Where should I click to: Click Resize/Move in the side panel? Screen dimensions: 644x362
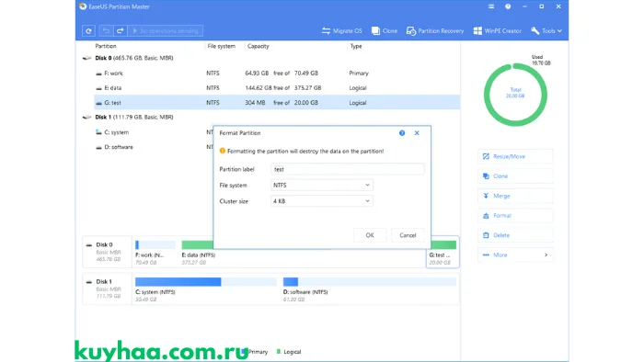click(515, 156)
